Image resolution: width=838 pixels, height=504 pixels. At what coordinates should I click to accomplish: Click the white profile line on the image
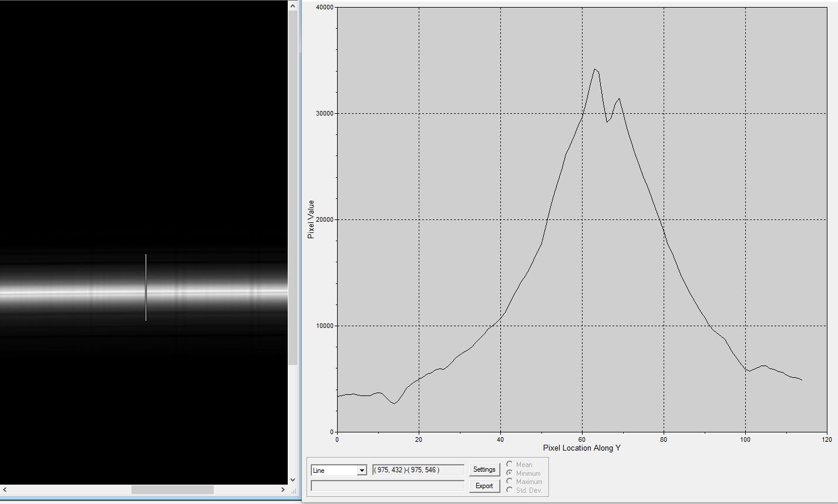pos(146,287)
